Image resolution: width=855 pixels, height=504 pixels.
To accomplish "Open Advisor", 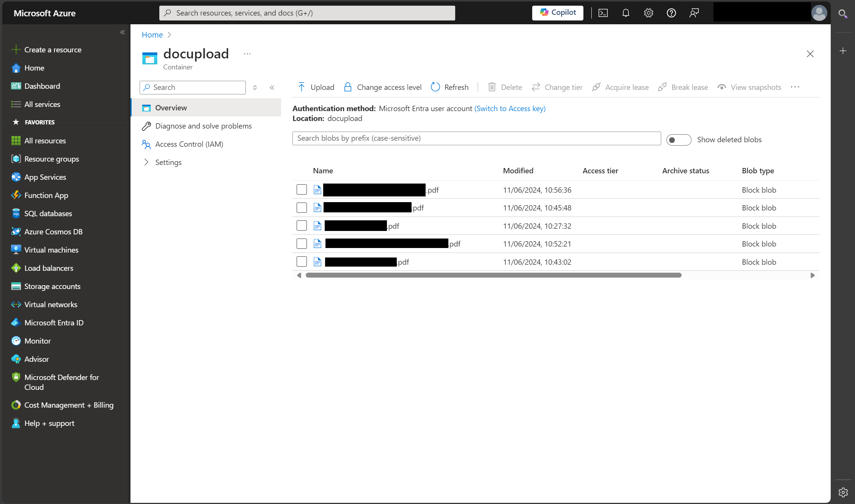I will 36,359.
